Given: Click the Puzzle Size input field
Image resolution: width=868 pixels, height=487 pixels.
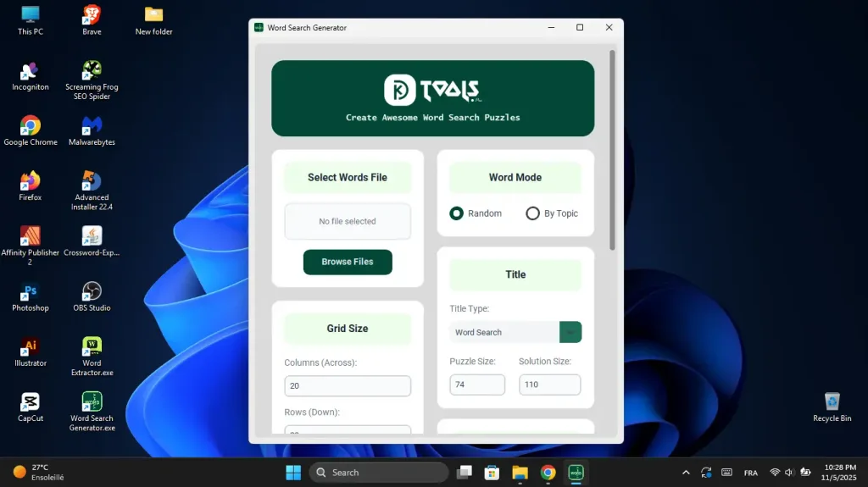Looking at the screenshot, I should (477, 385).
